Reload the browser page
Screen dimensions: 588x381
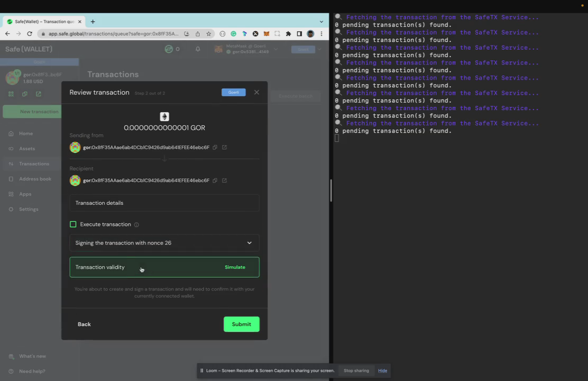(x=30, y=34)
